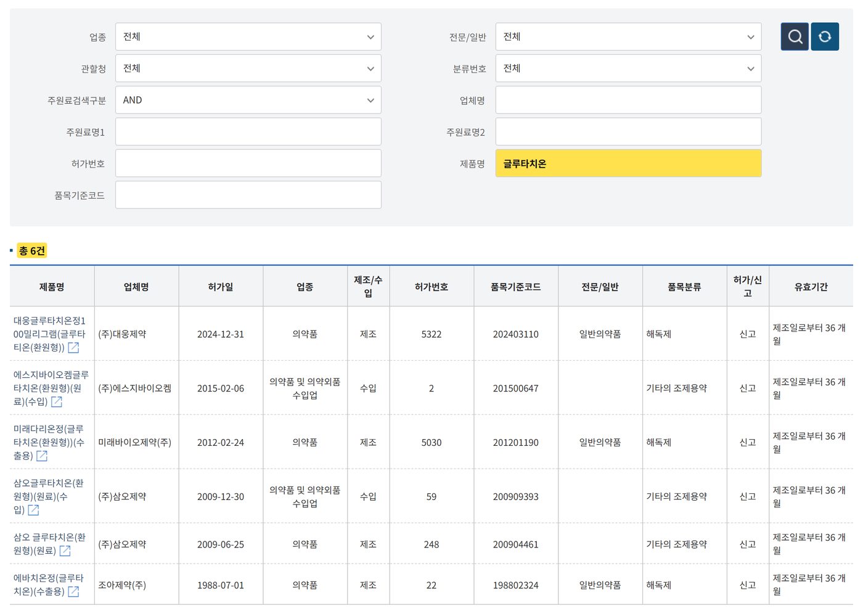Expand the 전문/일반 dropdown
The height and width of the screenshot is (616, 863).
coord(629,37)
